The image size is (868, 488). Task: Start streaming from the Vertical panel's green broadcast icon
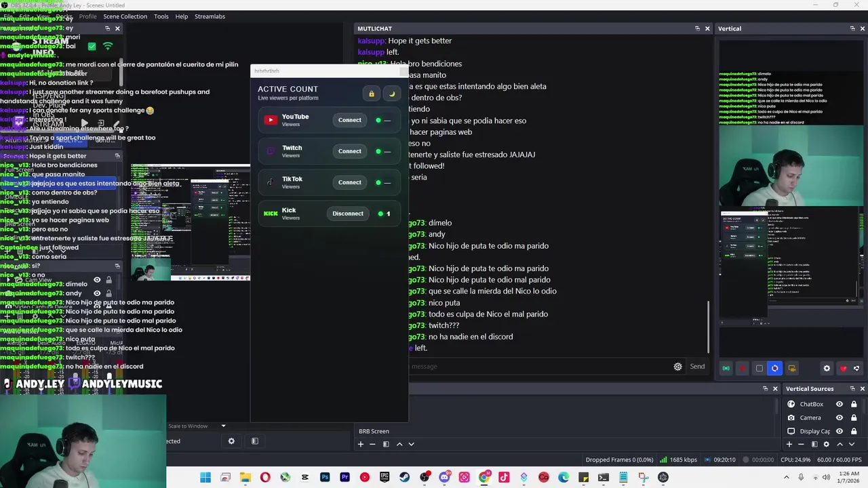coord(726,368)
